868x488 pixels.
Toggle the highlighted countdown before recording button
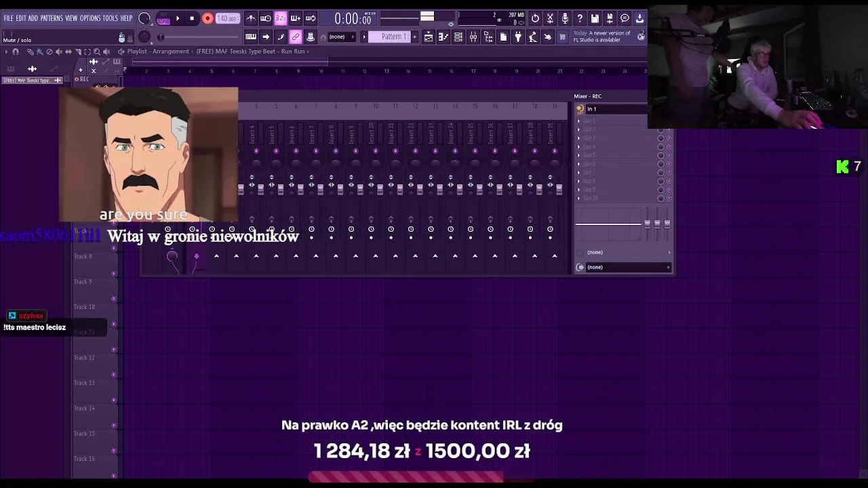click(x=281, y=18)
